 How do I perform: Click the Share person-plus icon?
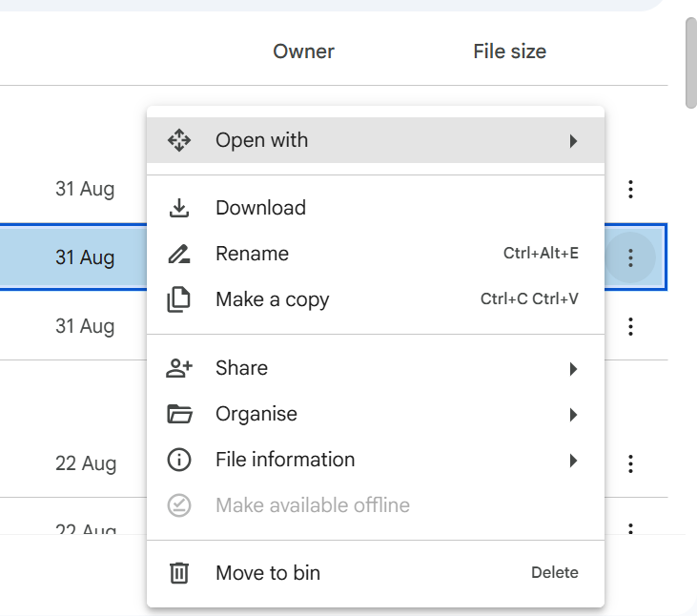pos(178,368)
